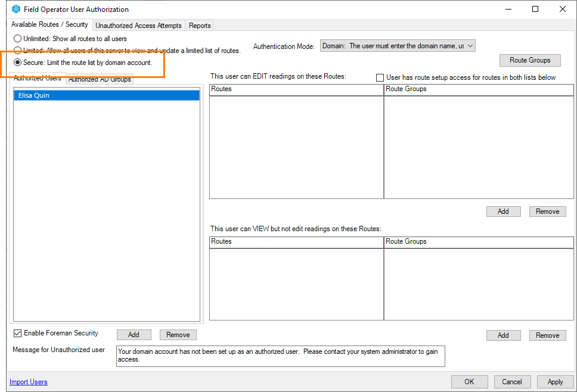Image resolution: width=577 pixels, height=392 pixels.
Task: Select Secure: Limit route list by domain account
Action: pos(18,63)
